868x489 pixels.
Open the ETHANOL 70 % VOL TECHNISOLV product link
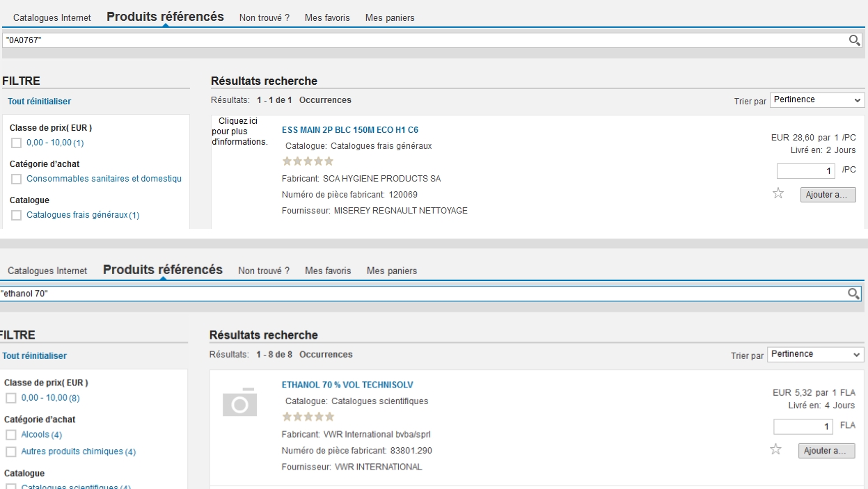pyautogui.click(x=347, y=385)
